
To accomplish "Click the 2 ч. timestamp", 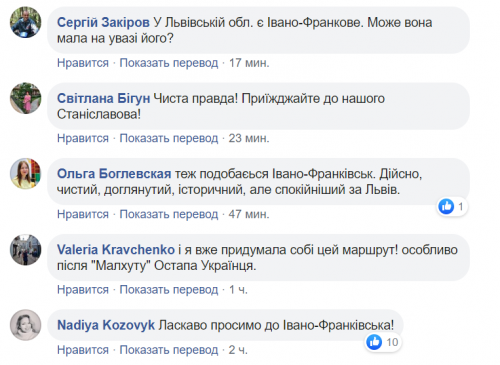I will [238, 350].
